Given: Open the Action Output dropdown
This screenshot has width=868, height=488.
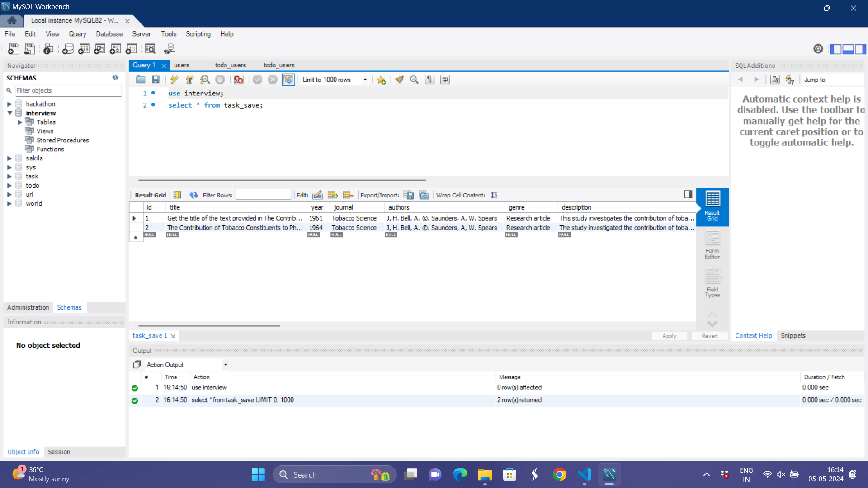Looking at the screenshot, I should click(x=226, y=365).
